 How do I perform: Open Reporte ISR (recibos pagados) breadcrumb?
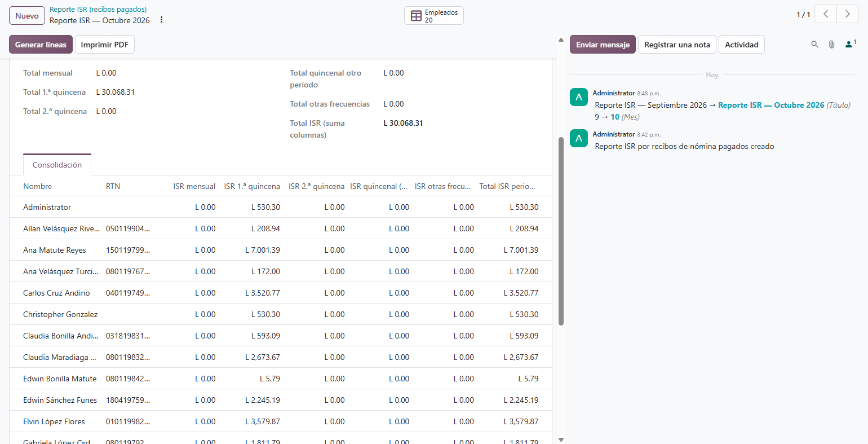[x=98, y=9]
